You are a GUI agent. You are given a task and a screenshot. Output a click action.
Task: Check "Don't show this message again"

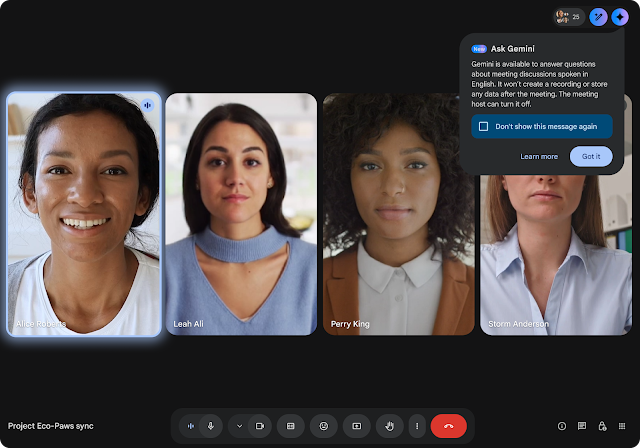484,126
